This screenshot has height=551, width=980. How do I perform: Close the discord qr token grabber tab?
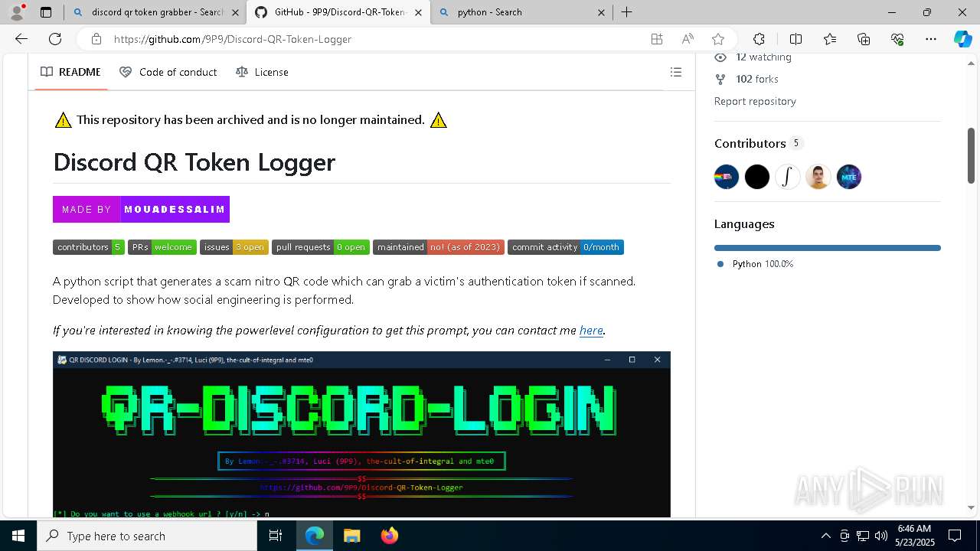[235, 12]
